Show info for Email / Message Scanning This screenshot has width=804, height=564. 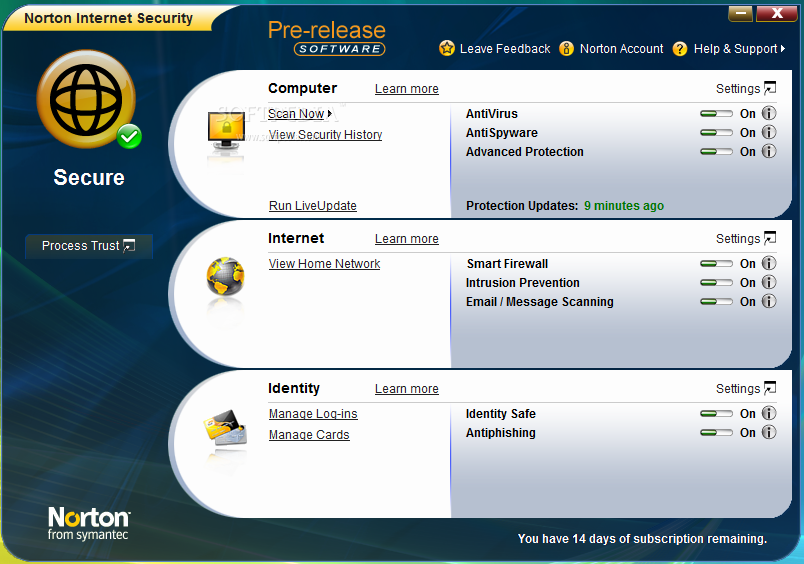tap(769, 301)
